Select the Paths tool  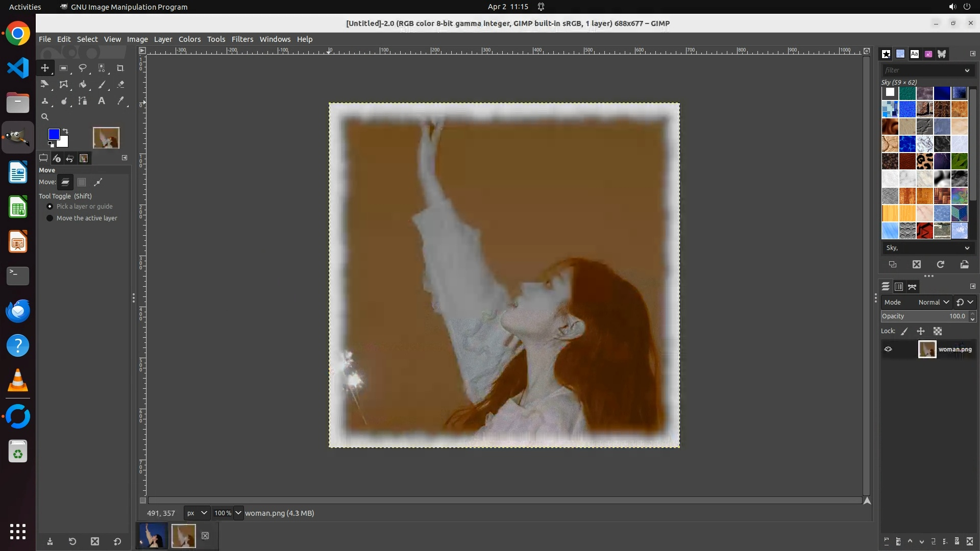tap(82, 101)
